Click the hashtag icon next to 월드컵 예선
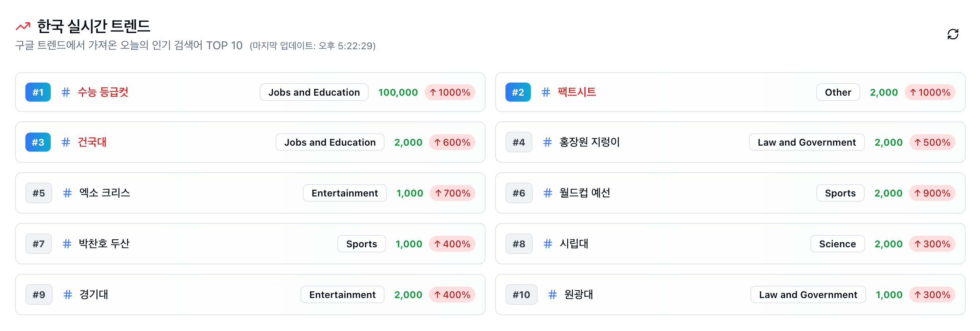980x331 pixels. click(547, 193)
